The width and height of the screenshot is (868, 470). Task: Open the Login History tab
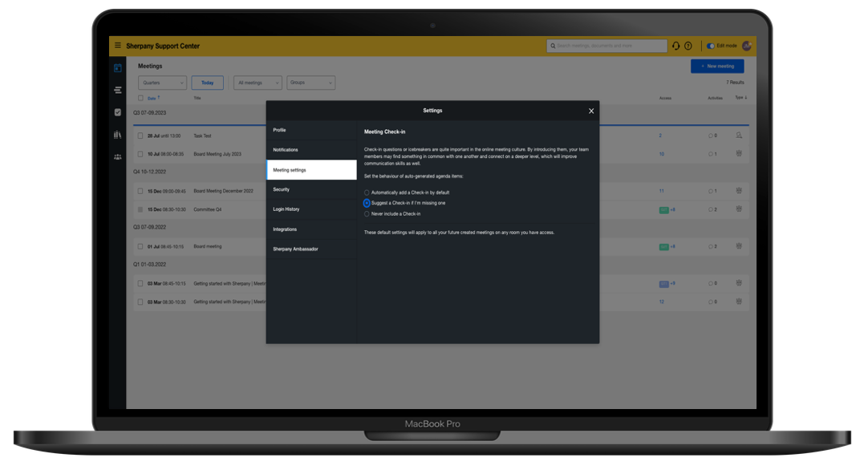click(x=311, y=209)
